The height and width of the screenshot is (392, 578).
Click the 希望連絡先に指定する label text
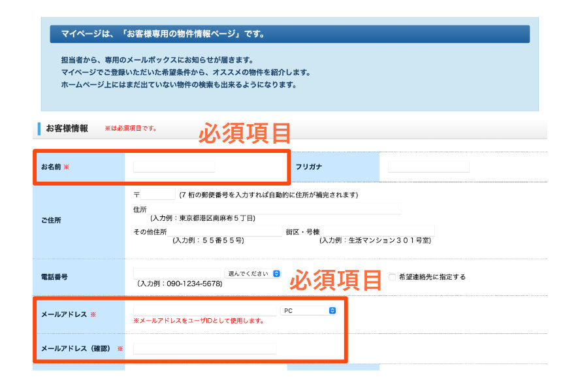point(432,277)
